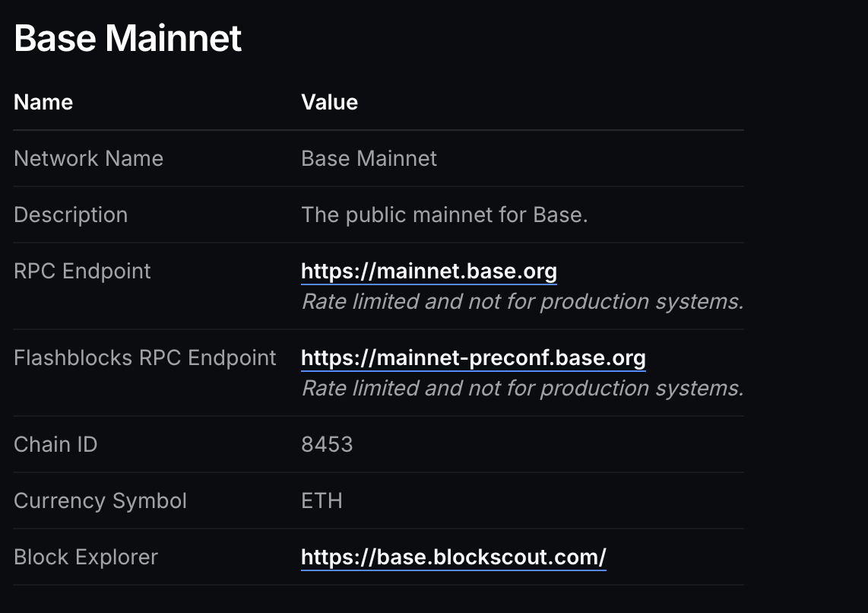Select the Description row label
This screenshot has height=613, width=868.
(x=71, y=215)
